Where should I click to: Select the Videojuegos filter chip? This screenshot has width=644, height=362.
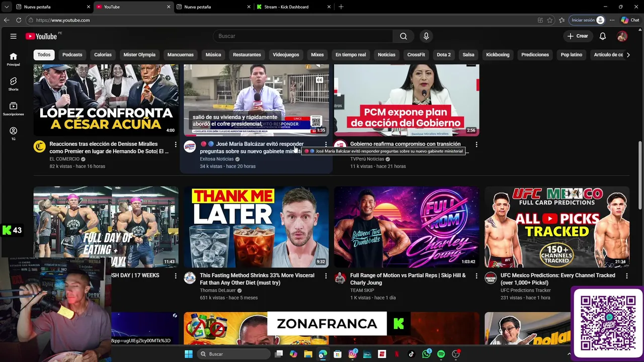[286, 55]
